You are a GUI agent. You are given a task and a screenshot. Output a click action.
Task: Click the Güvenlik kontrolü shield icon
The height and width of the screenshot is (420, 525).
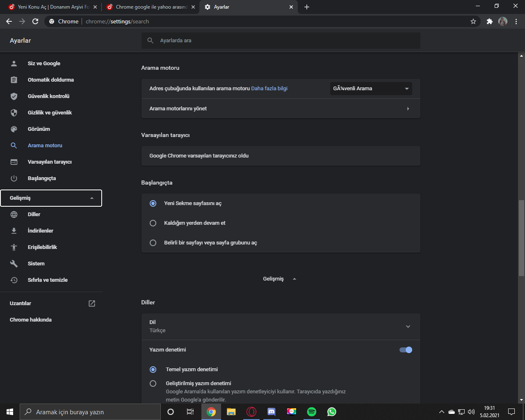14,96
